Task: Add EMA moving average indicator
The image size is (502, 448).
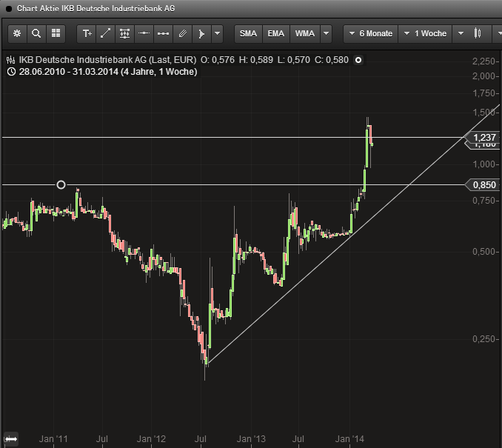Action: click(x=276, y=33)
